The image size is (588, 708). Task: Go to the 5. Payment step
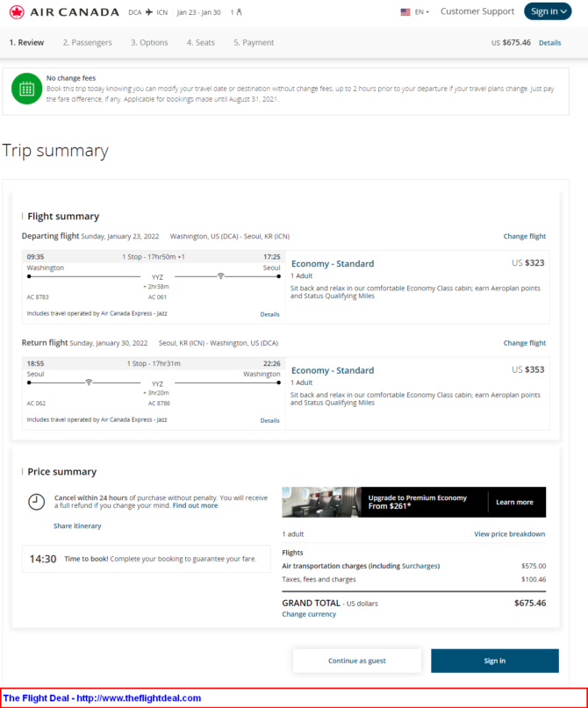coord(254,42)
